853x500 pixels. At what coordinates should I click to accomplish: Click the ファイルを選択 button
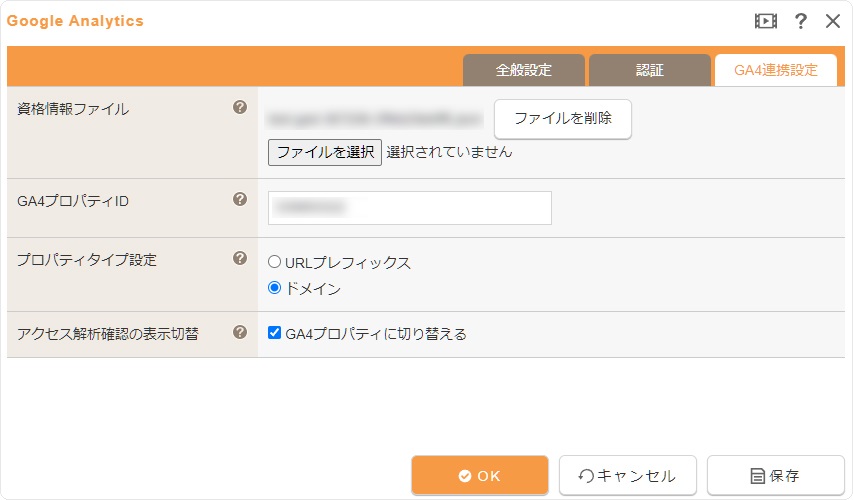point(325,152)
